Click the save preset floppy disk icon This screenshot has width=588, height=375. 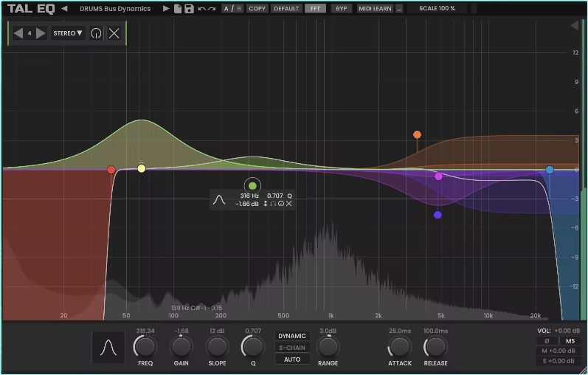(x=189, y=9)
